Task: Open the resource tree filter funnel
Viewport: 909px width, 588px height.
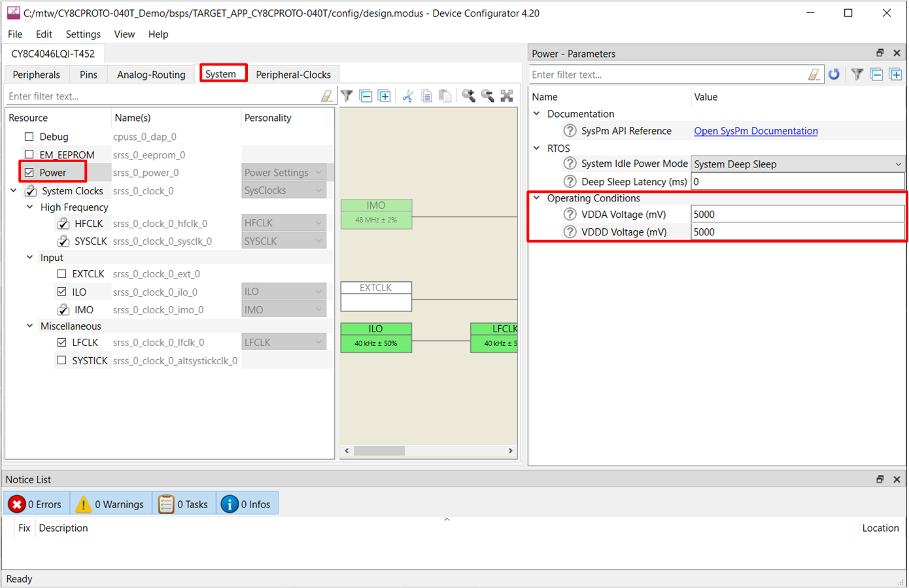Action: 347,96
